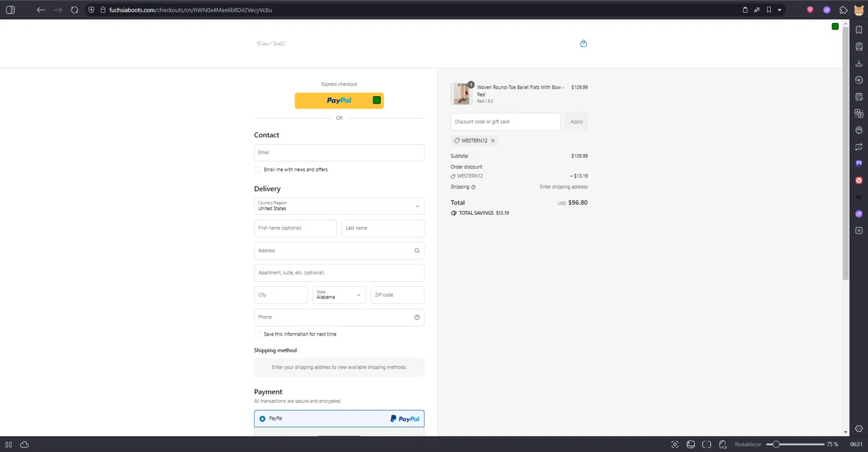Click the Fuchsia Boots store logo
Viewport: 868px width, 452px height.
(x=271, y=43)
